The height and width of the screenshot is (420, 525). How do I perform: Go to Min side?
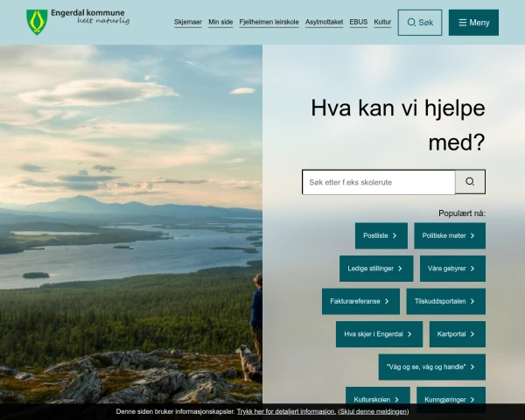(x=220, y=22)
